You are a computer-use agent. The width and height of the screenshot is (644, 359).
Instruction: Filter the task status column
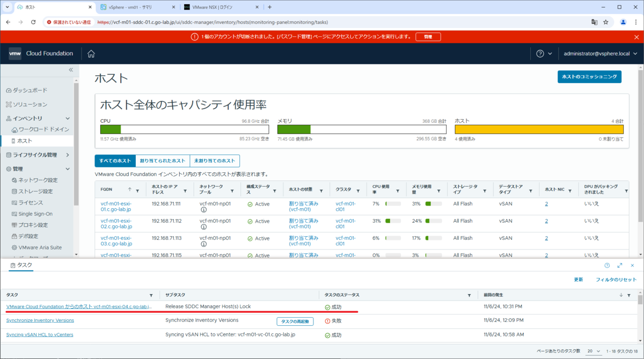point(469,295)
